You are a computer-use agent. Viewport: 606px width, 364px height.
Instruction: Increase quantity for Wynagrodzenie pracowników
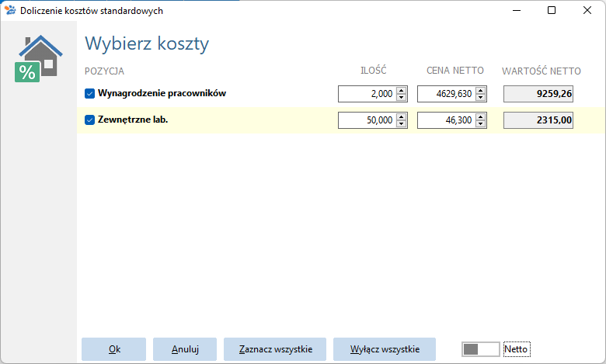click(402, 90)
